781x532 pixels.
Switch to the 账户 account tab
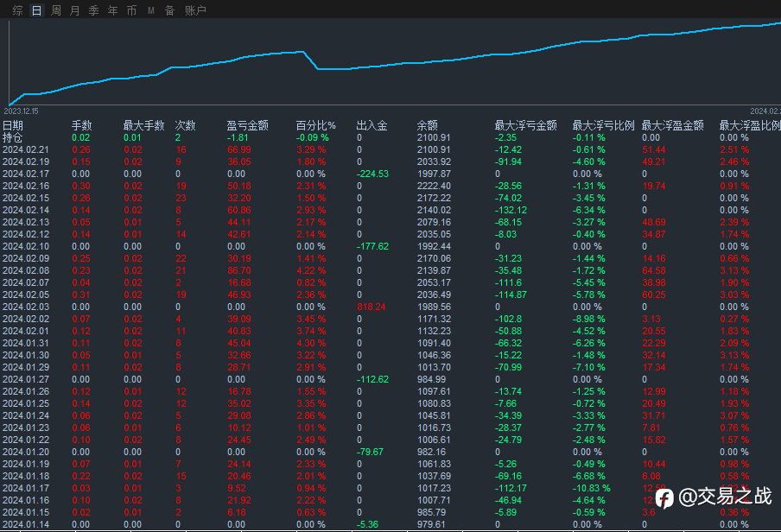[196, 10]
